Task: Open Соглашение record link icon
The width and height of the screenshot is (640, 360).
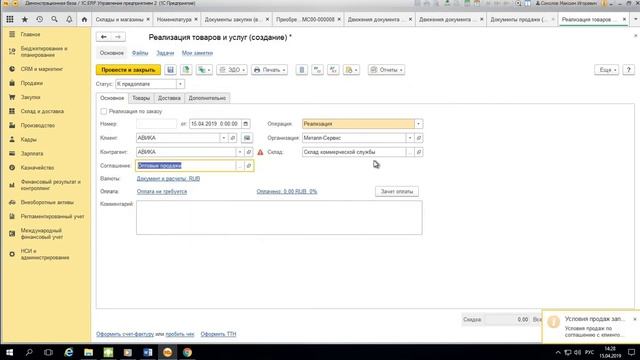Action: click(249, 166)
